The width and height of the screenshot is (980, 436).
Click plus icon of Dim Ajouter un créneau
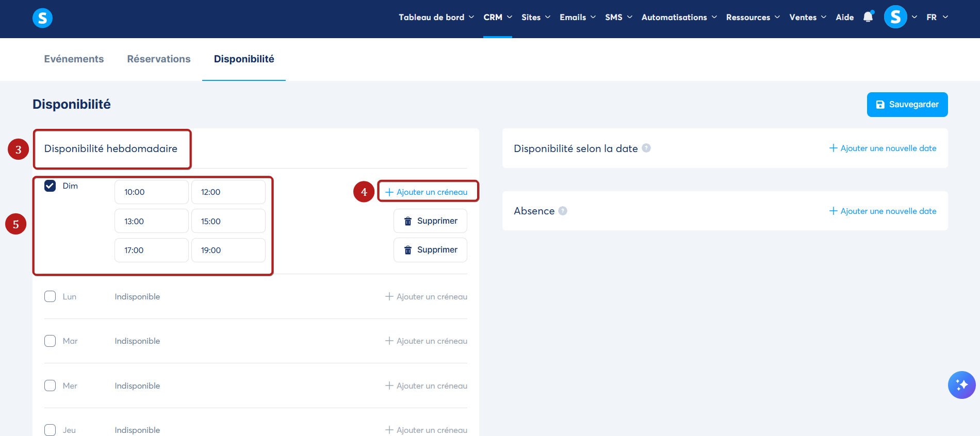389,192
